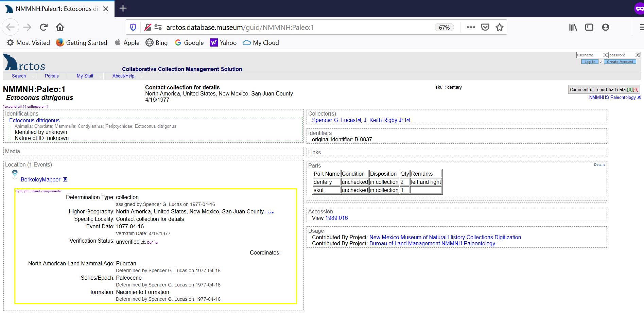View accession 1989.016
Image resolution: width=644 pixels, height=315 pixels.
[336, 218]
